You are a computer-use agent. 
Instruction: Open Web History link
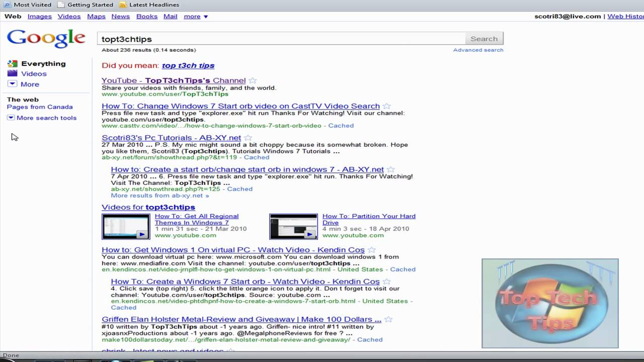(x=625, y=16)
